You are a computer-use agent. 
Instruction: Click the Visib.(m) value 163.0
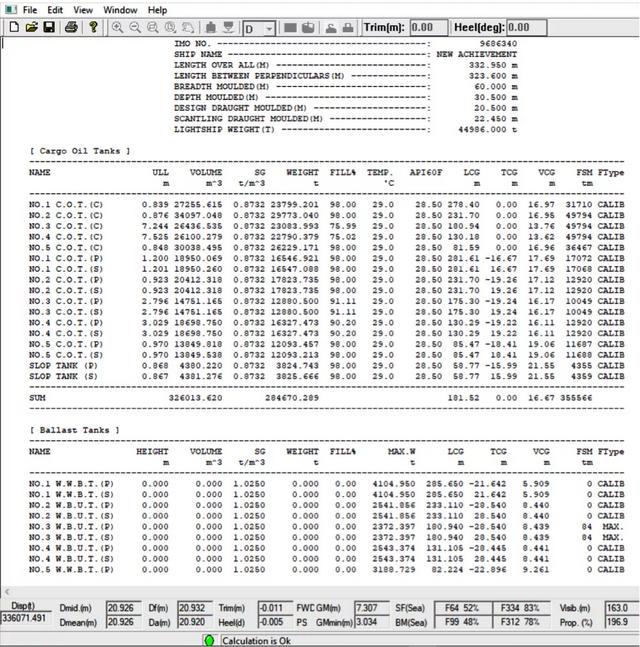[x=622, y=608]
